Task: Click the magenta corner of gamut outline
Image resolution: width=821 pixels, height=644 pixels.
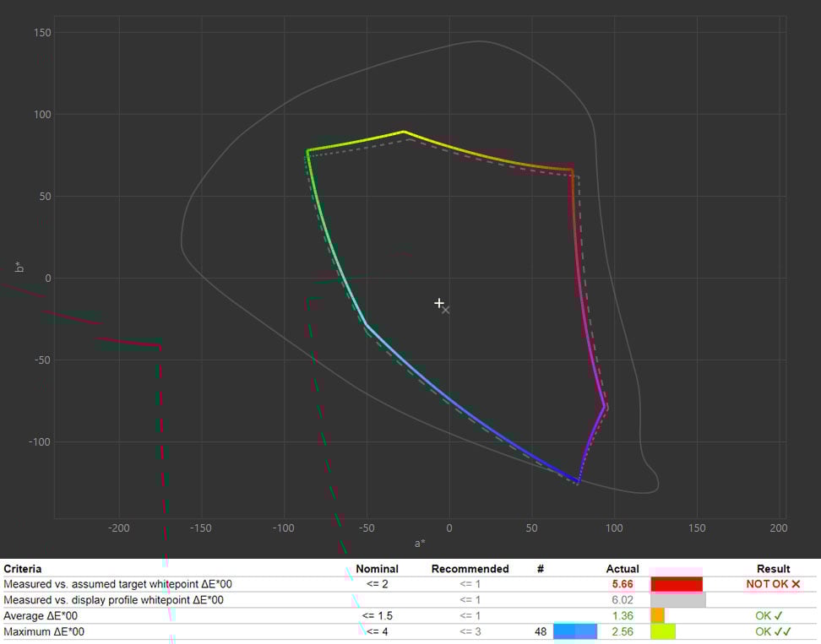Action: point(604,407)
